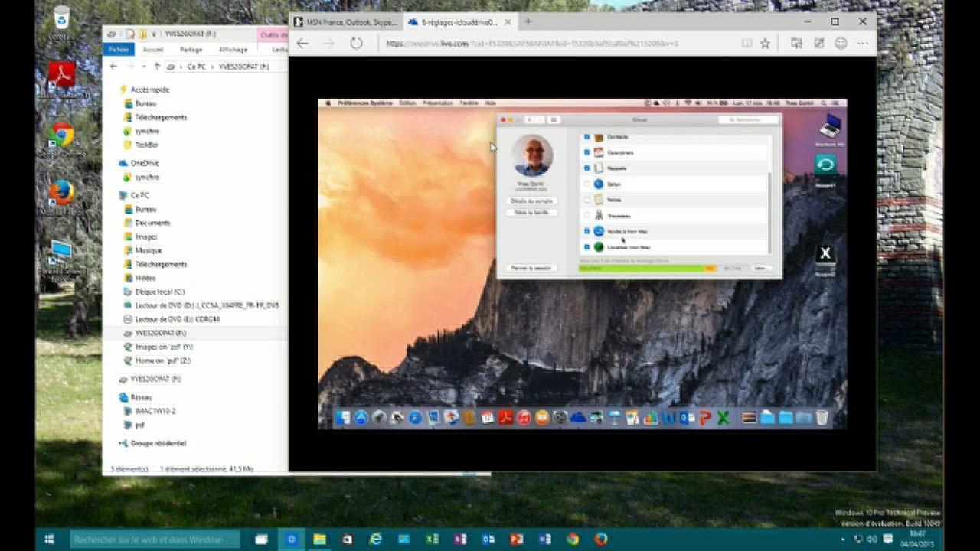Add page to favorites with star icon

click(x=765, y=44)
